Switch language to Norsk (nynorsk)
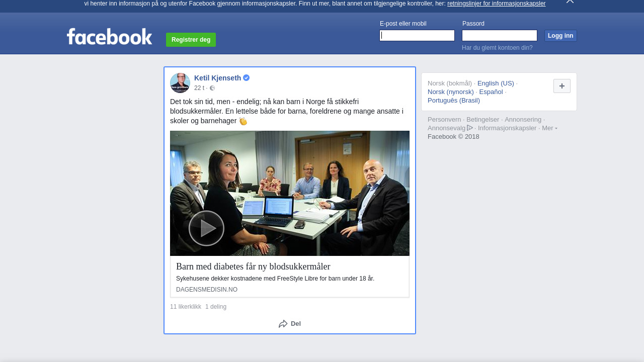 coord(451,92)
